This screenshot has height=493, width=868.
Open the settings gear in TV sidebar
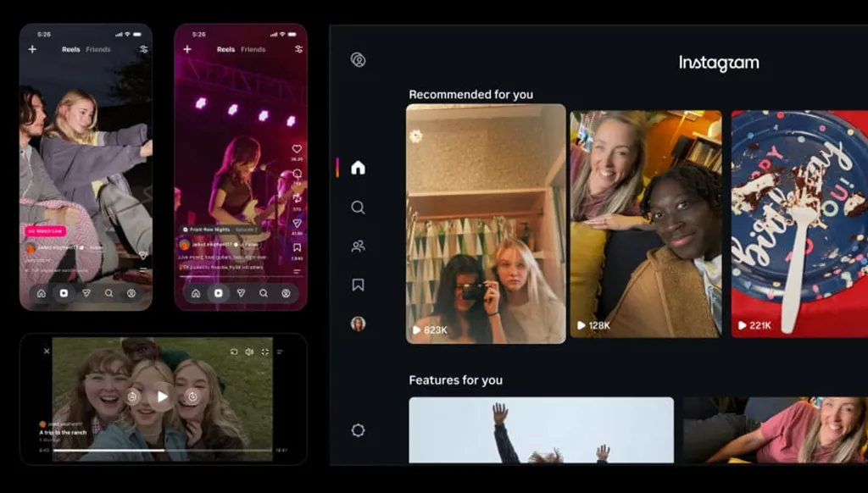point(359,430)
